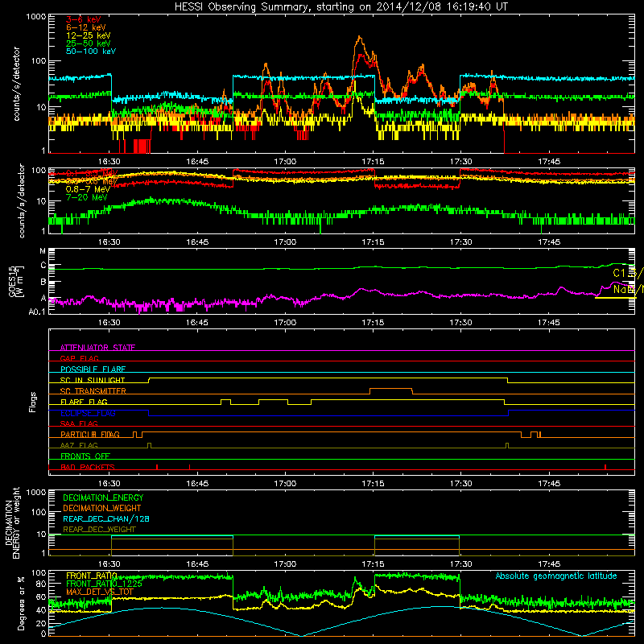Pick the 50-100 keV legend label

pyautogui.click(x=91, y=52)
